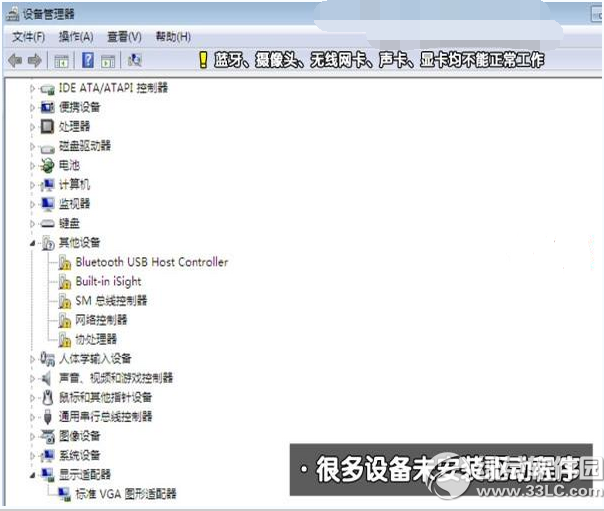Click the SM 总线控制器 warning icon
The height and width of the screenshot is (511, 604).
coord(65,301)
